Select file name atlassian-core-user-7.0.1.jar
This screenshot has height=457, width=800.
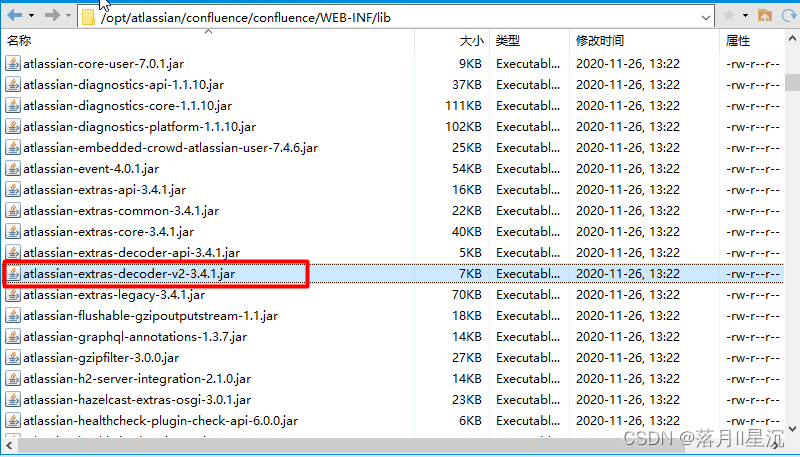pyautogui.click(x=104, y=64)
